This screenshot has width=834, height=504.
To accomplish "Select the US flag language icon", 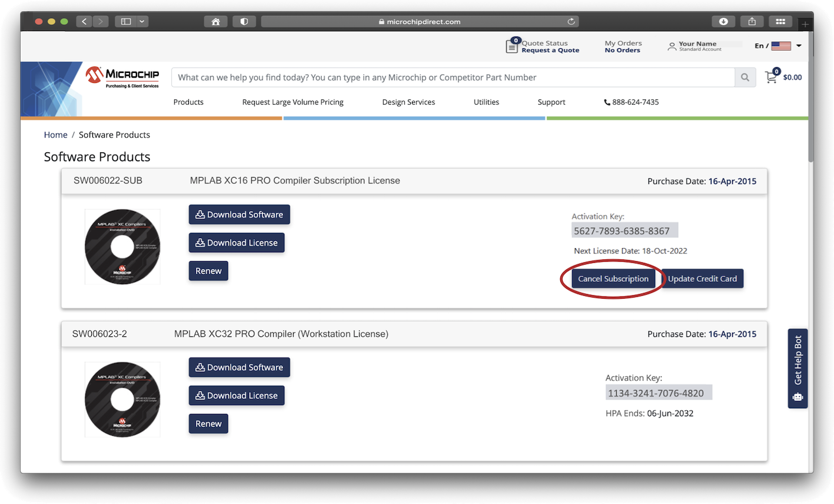I will (x=781, y=46).
